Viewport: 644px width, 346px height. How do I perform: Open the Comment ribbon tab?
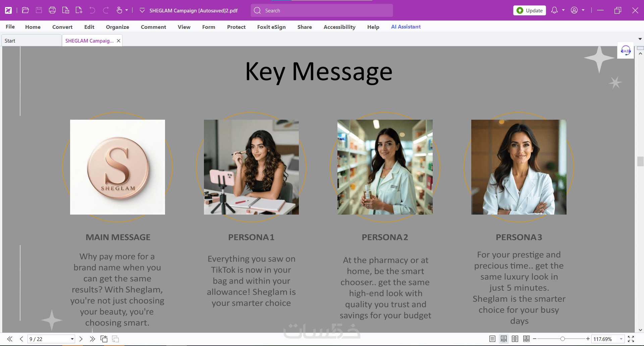pyautogui.click(x=153, y=27)
